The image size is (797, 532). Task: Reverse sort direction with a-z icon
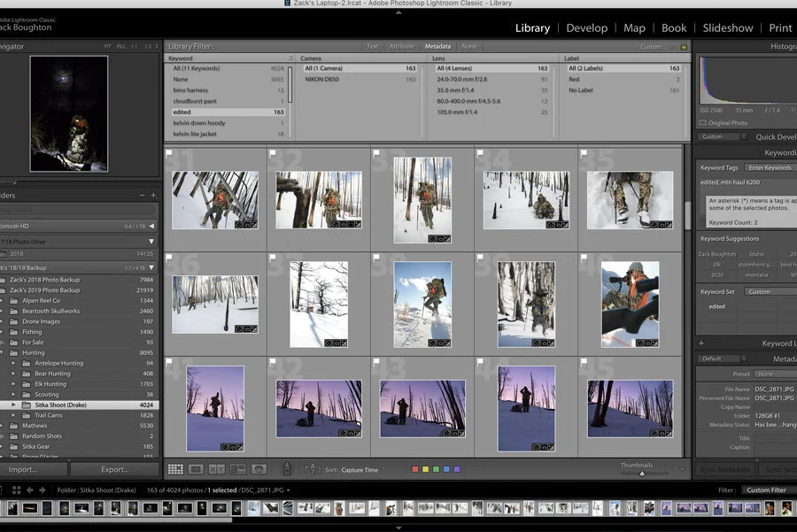click(x=312, y=469)
